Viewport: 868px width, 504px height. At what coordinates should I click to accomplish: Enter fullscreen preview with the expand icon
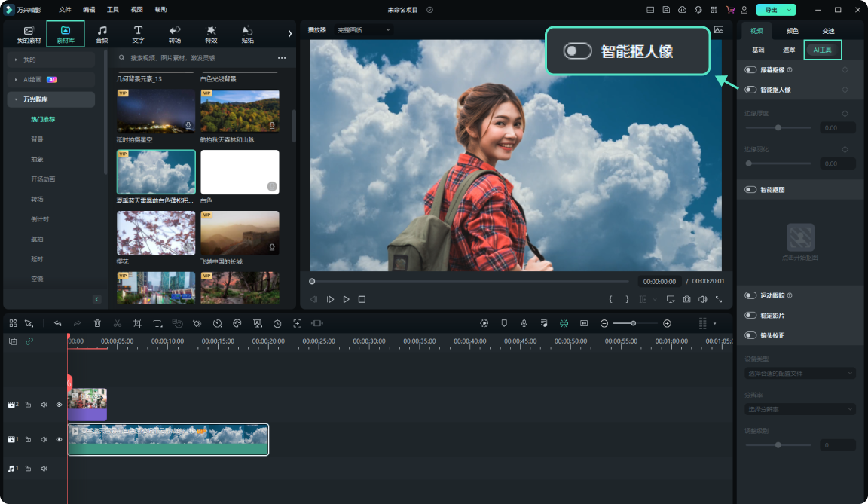pos(718,299)
